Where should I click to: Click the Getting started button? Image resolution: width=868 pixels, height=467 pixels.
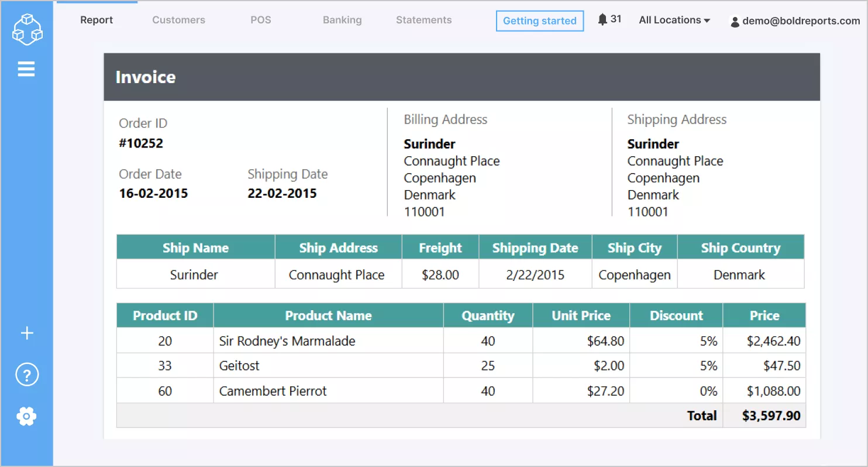click(540, 21)
